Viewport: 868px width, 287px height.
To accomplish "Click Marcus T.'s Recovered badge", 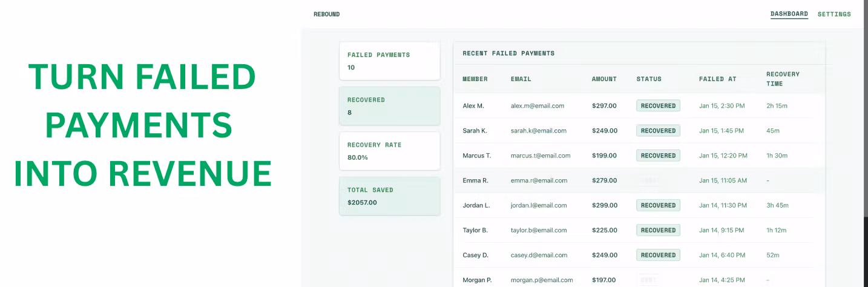I will click(658, 156).
